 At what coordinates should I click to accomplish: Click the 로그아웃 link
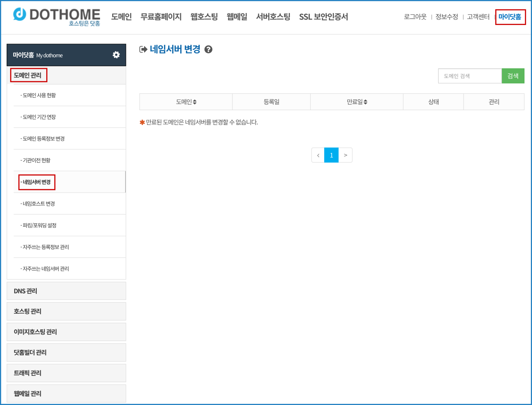[x=415, y=17]
